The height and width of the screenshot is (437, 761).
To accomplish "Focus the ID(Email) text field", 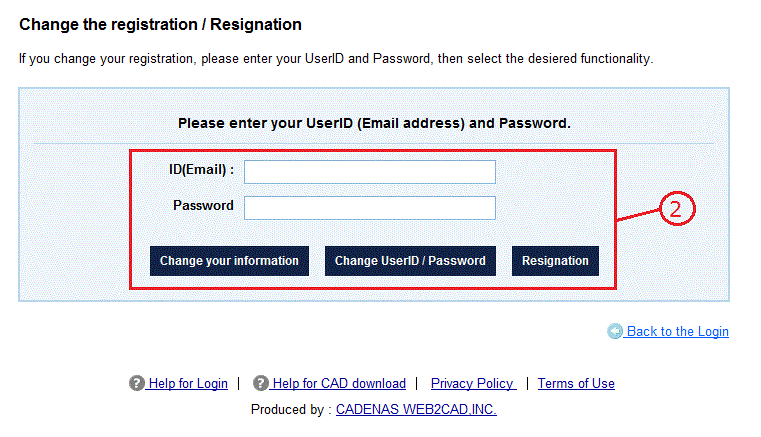I will (369, 172).
